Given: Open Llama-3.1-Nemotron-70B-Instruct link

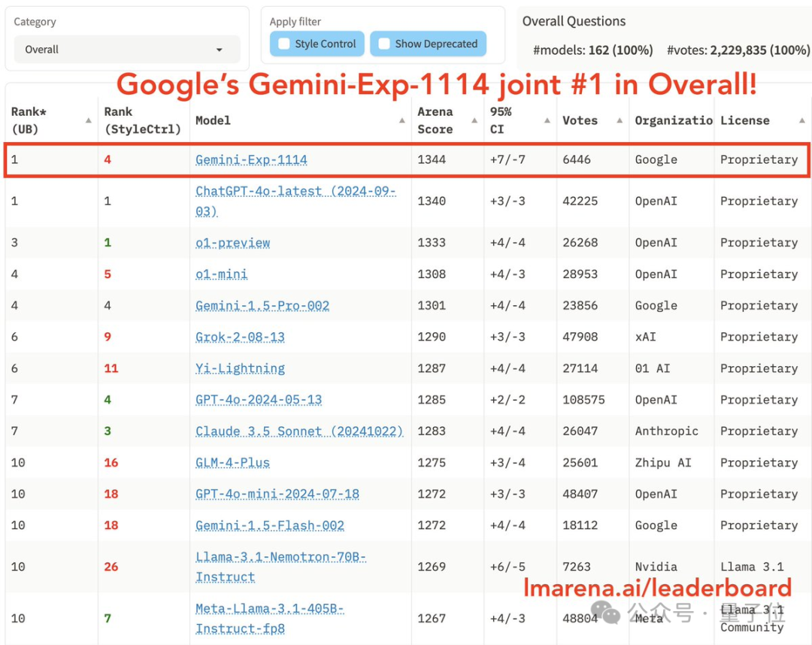Looking at the screenshot, I should pyautogui.click(x=280, y=558).
